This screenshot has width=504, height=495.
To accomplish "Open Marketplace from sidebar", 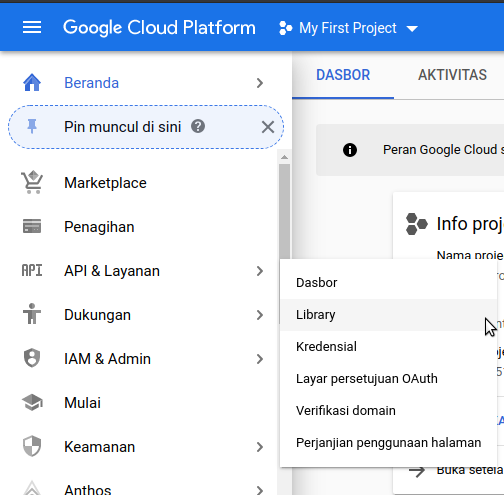I will pos(105,183).
